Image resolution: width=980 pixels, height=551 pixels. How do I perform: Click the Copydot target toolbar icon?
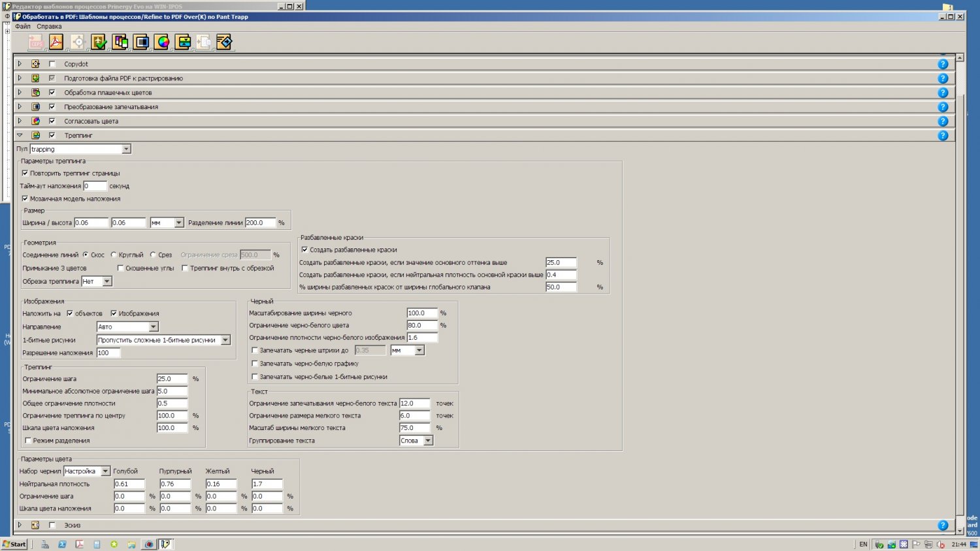(78, 42)
